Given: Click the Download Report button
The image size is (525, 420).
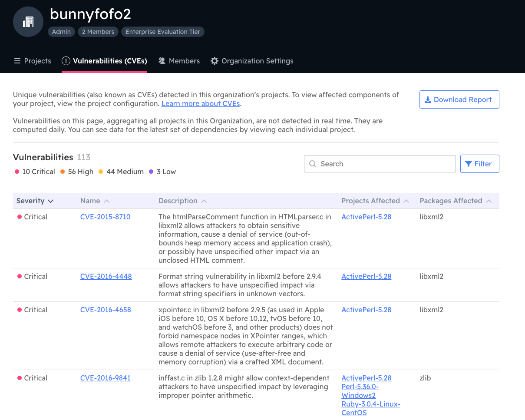Looking at the screenshot, I should click(459, 99).
